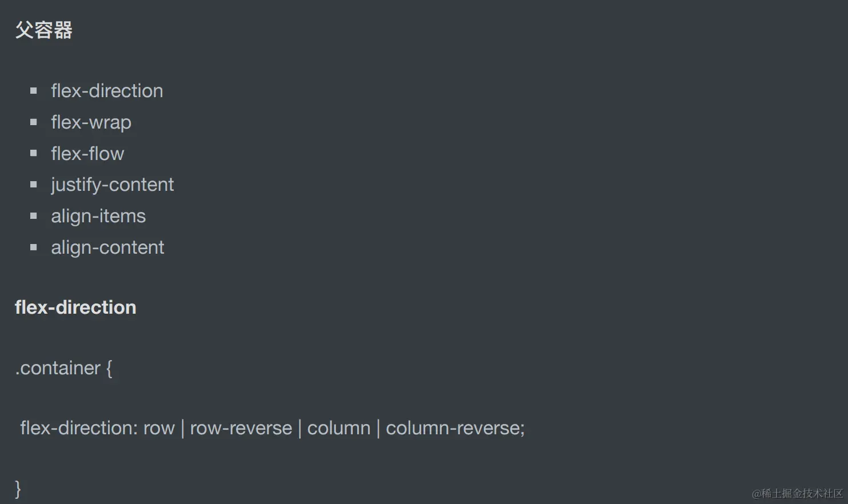Click the bullet before flex-wrap

click(34, 122)
